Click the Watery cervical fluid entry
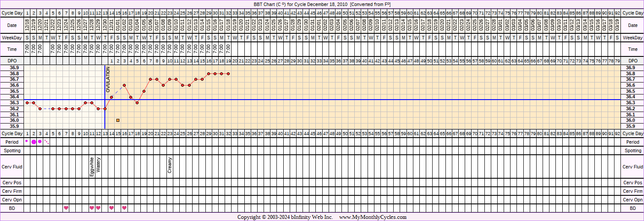This screenshot has height=221, width=644. (98, 165)
